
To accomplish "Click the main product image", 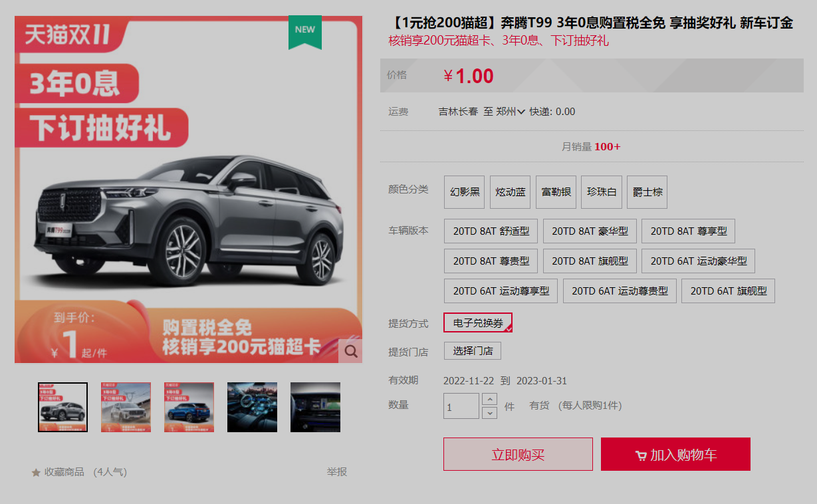I will tap(188, 189).
